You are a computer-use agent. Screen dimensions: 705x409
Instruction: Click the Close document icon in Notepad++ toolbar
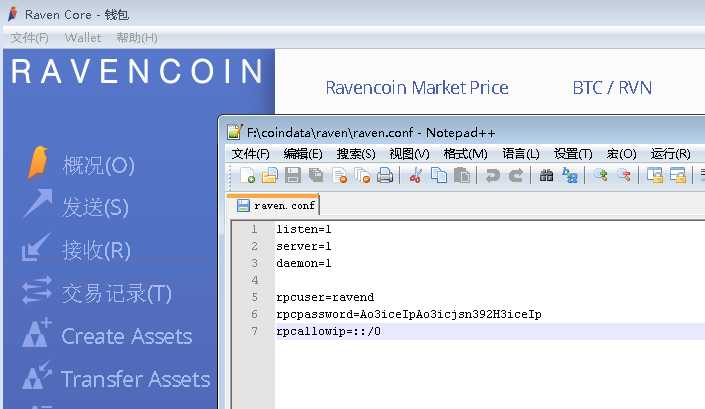click(340, 175)
